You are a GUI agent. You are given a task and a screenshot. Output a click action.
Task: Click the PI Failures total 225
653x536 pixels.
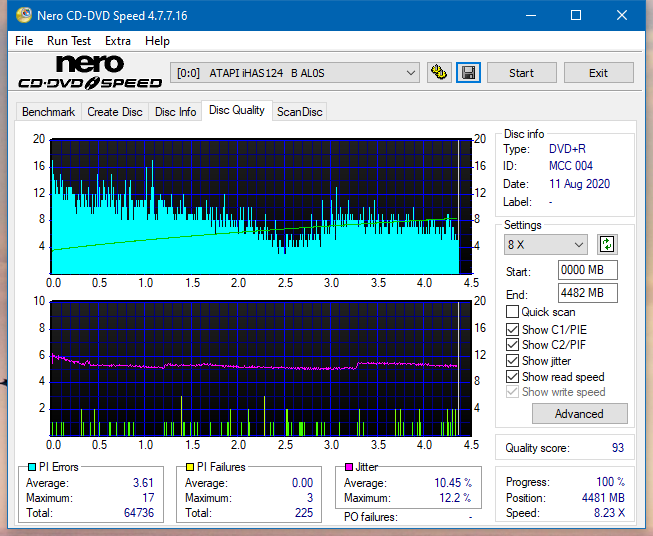[x=304, y=513]
